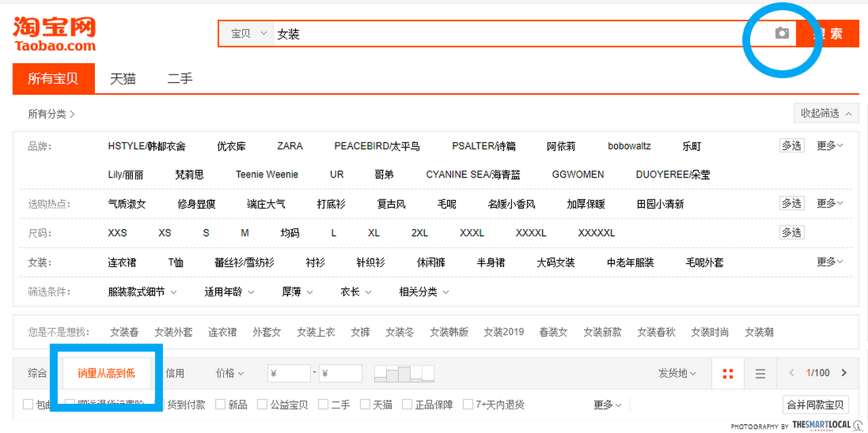Click the camera image search icon
868x433 pixels.
782,33
